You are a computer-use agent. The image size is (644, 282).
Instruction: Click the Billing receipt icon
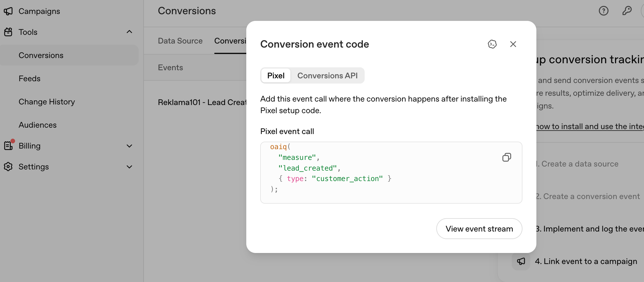[x=8, y=146]
